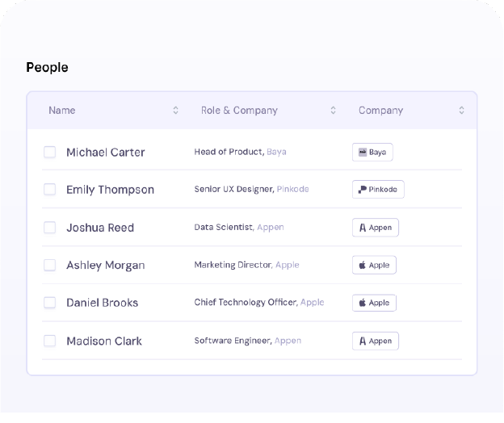Image resolution: width=504 pixels, height=423 pixels.
Task: Click the Appen badge in Joshua Reed's row
Action: point(375,228)
